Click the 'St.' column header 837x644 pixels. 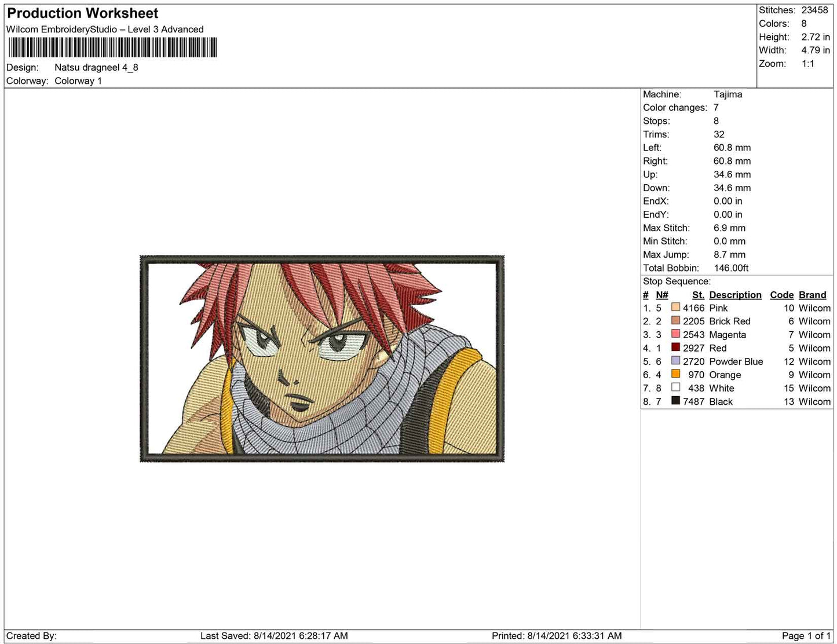[x=698, y=295]
